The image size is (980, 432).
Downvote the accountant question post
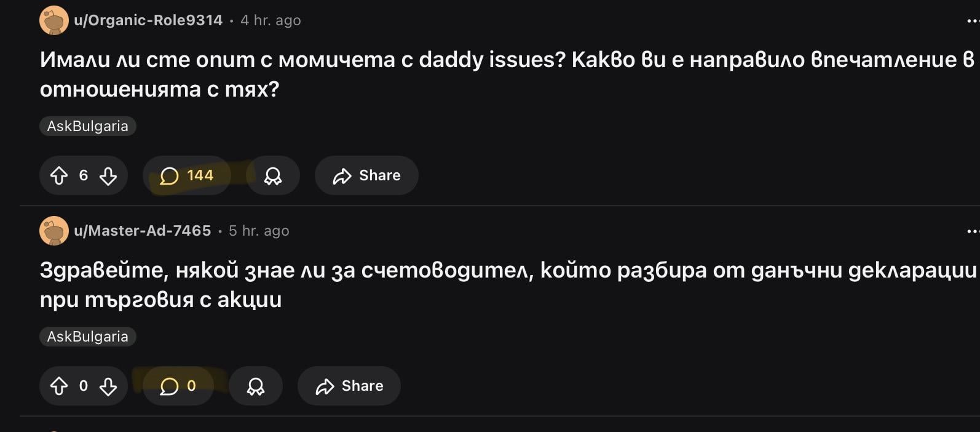pyautogui.click(x=108, y=386)
